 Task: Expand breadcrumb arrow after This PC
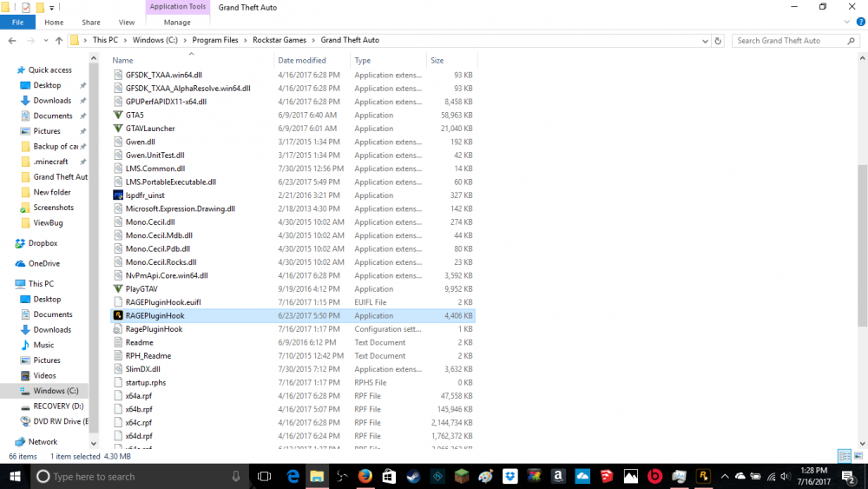tap(125, 41)
